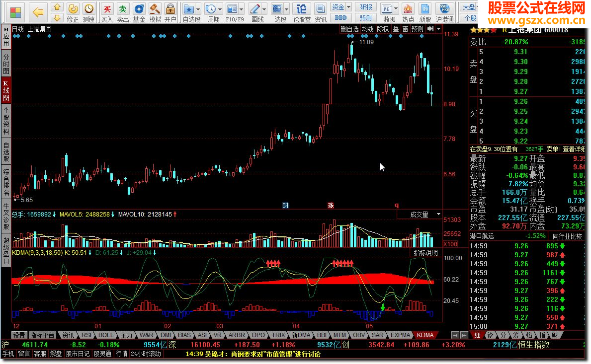The width and height of the screenshot is (591, 364).
Task: Toggle the 叠 overlay option
Action: (396, 29)
